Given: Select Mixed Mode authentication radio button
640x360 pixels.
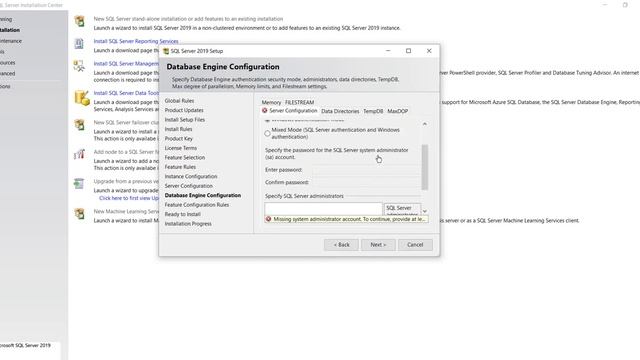Looking at the screenshot, I should tap(267, 133).
